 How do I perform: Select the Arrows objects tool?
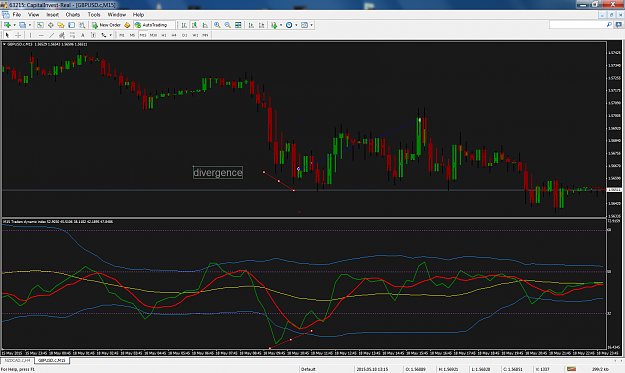(x=104, y=35)
